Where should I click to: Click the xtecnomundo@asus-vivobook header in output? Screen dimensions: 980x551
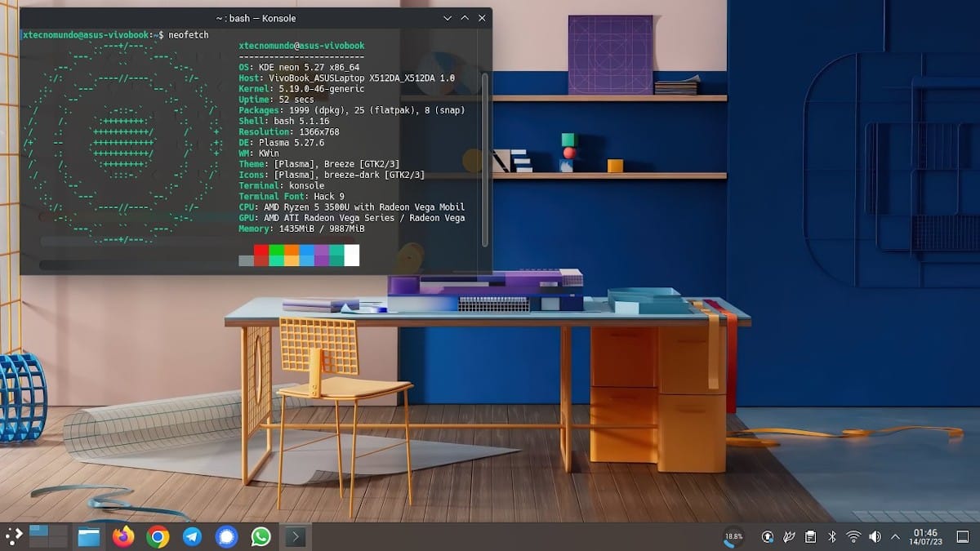point(301,46)
